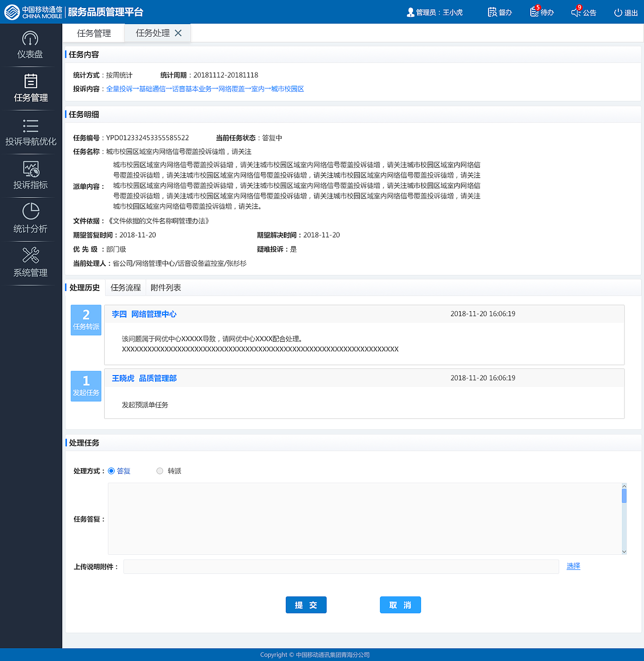The height and width of the screenshot is (661, 644).
Task: Select the 任务处理 tab
Action: 152,33
